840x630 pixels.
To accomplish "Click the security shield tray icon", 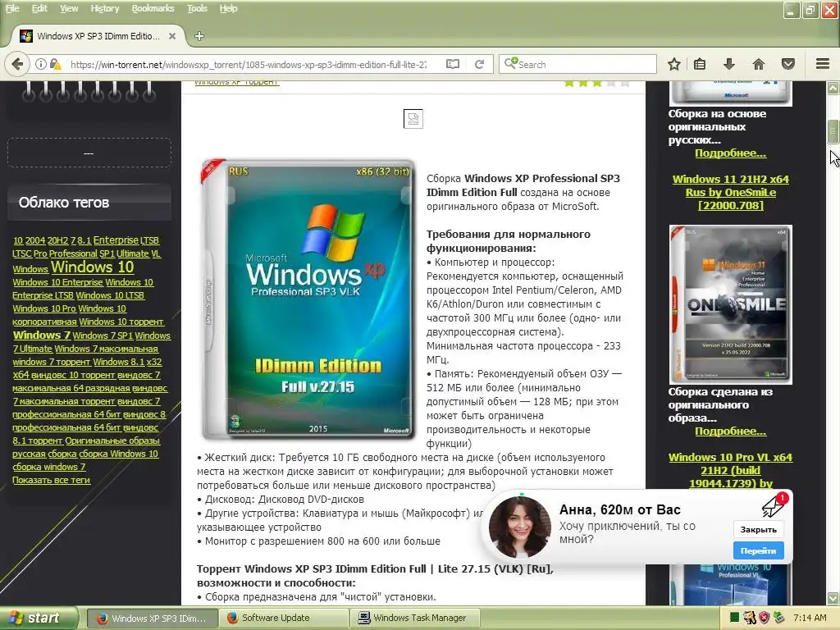I will pyautogui.click(x=765, y=618).
